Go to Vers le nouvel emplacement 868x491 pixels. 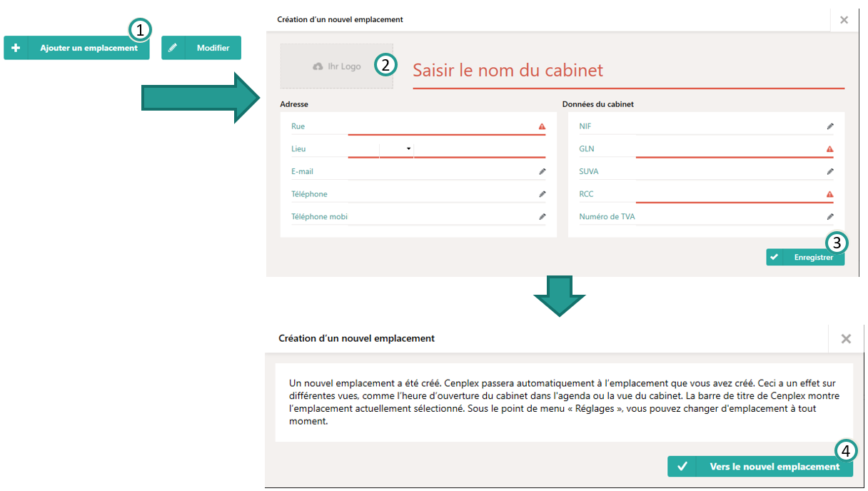(x=760, y=467)
